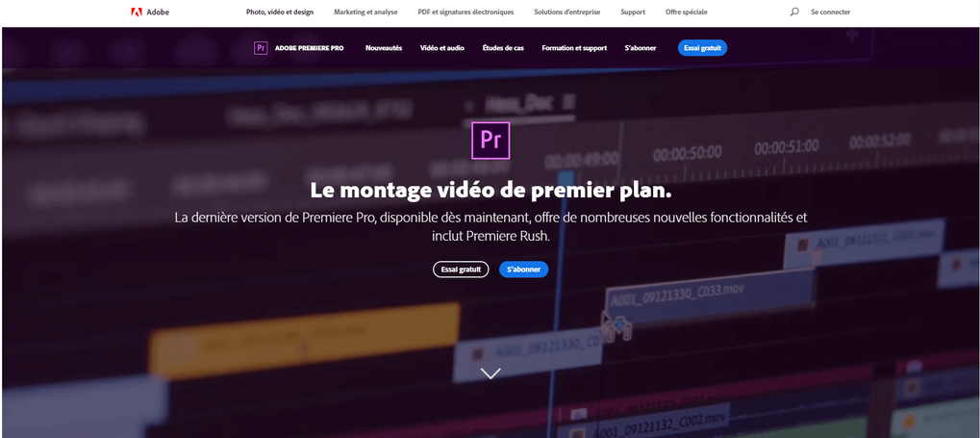Screen dimensions: 980x438
Task: Click the small Pr icon in navigation bar
Action: click(x=261, y=48)
